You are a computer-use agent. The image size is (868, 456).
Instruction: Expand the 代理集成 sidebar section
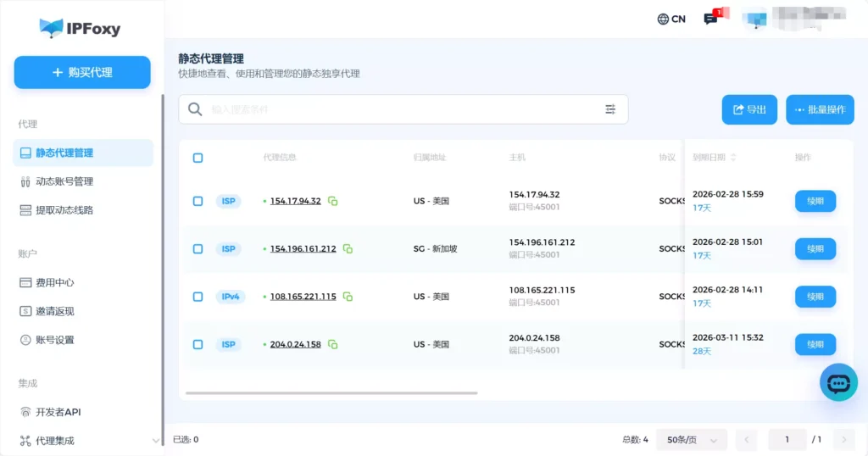point(155,441)
